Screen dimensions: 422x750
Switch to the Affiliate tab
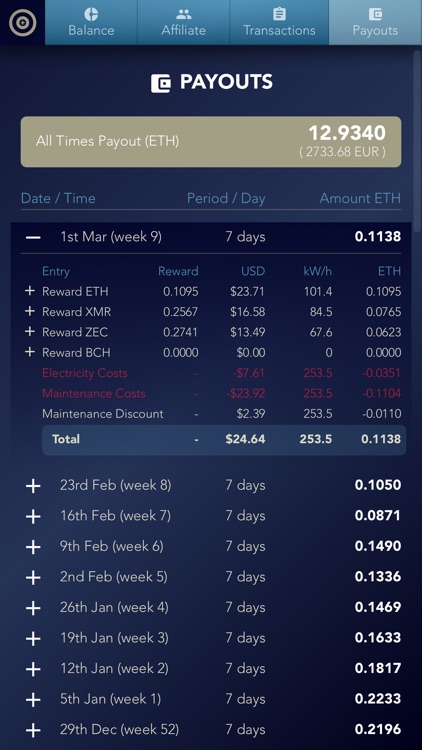(x=184, y=22)
